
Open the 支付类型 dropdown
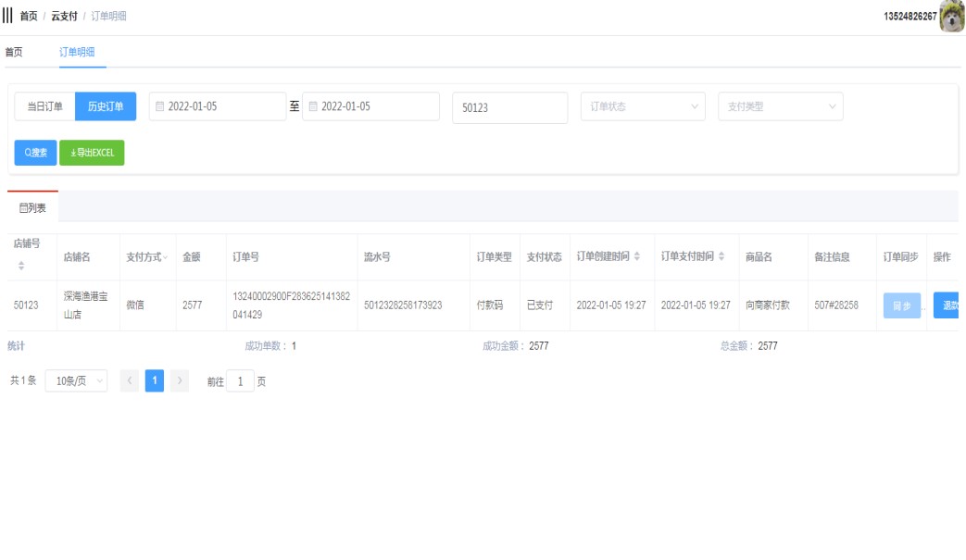(x=780, y=106)
